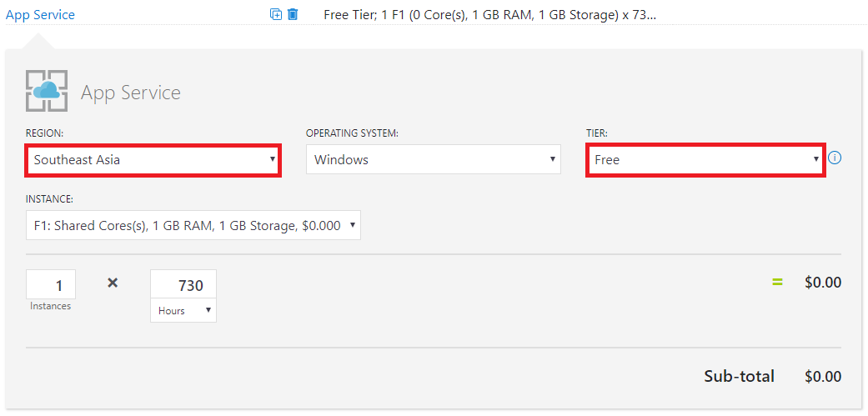The width and height of the screenshot is (868, 416).
Task: Expand the Tier dropdown set to Free
Action: coord(706,160)
